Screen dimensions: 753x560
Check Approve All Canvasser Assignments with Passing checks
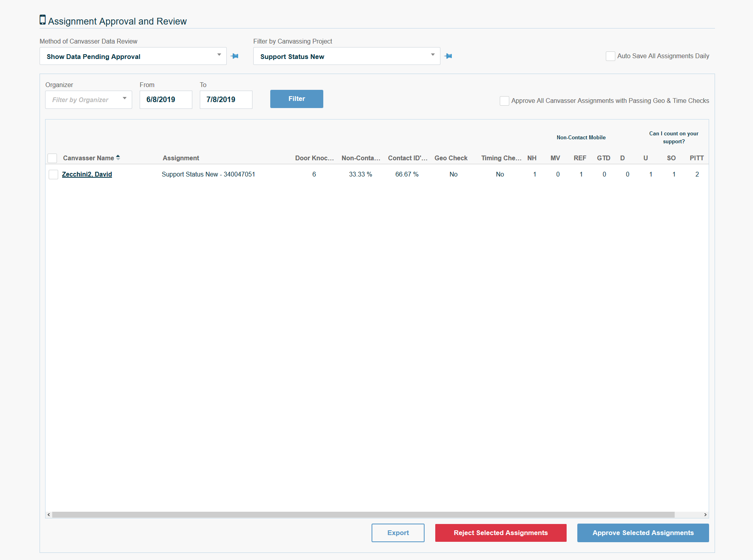click(504, 101)
